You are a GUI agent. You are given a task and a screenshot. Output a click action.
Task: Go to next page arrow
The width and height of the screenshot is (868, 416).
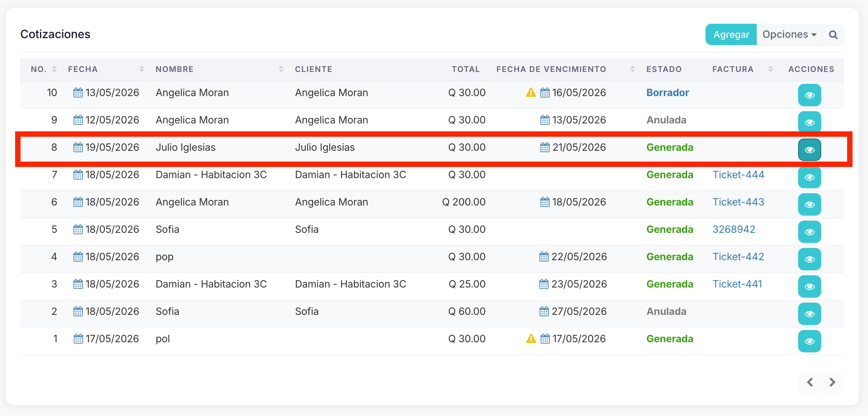[x=832, y=382]
